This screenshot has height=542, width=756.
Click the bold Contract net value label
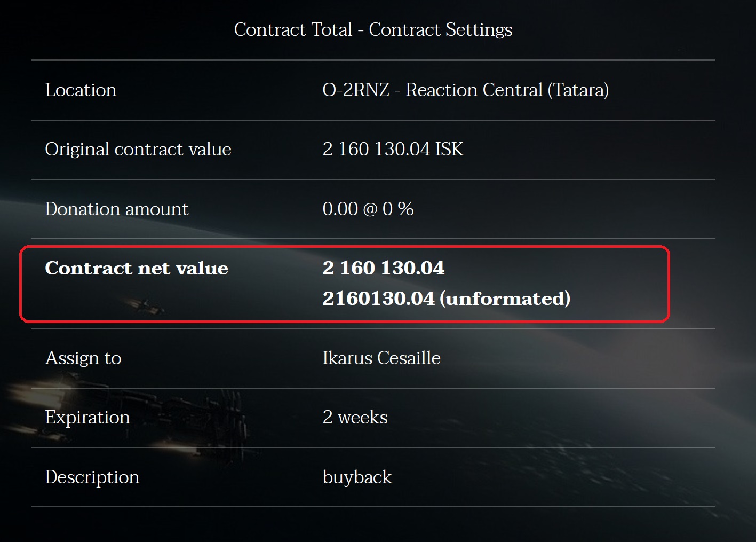click(x=137, y=268)
